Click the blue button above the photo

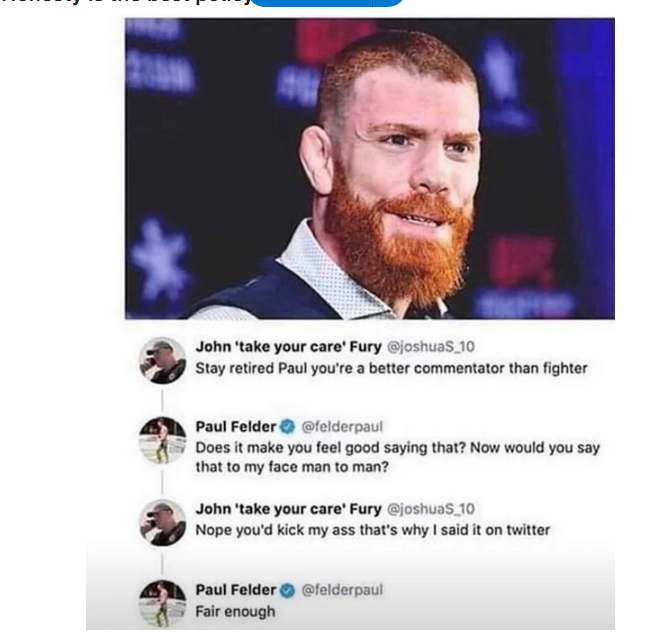pyautogui.click(x=326, y=3)
